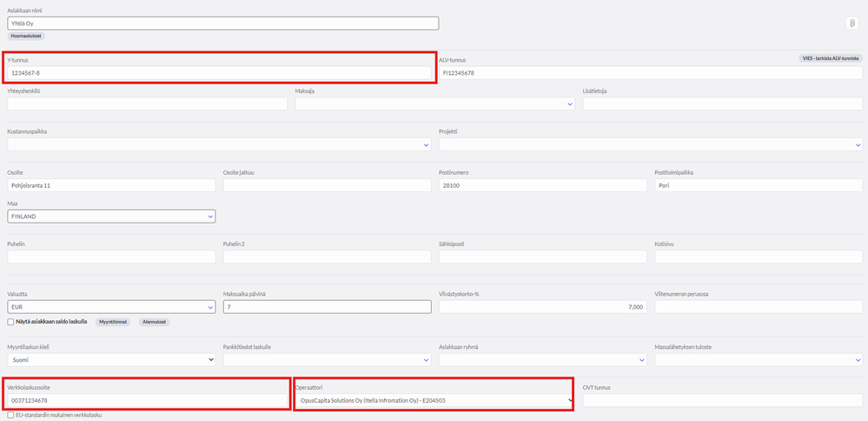Image resolution: width=868 pixels, height=421 pixels.
Task: Click VIES - tarkista ALV-tunniste button
Action: (831, 58)
